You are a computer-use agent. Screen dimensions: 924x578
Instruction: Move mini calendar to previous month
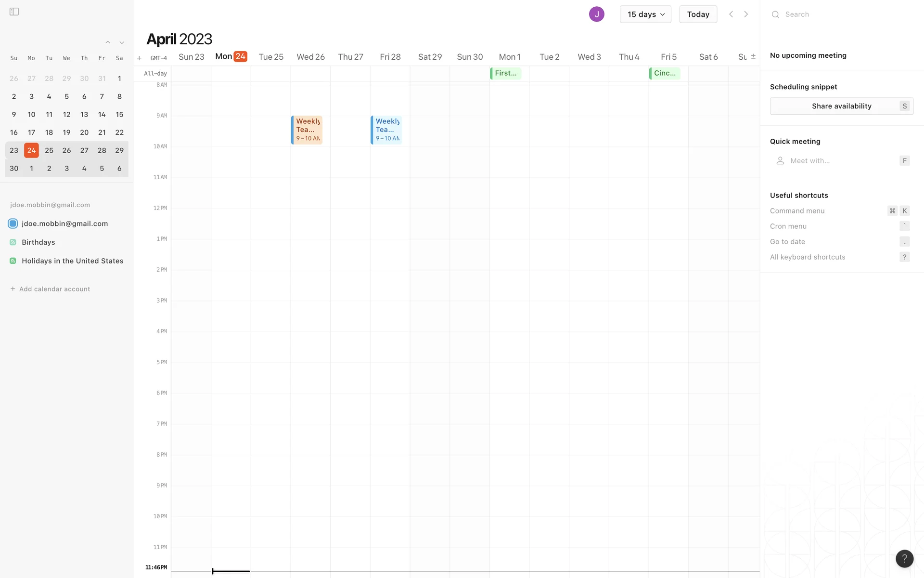tap(108, 42)
